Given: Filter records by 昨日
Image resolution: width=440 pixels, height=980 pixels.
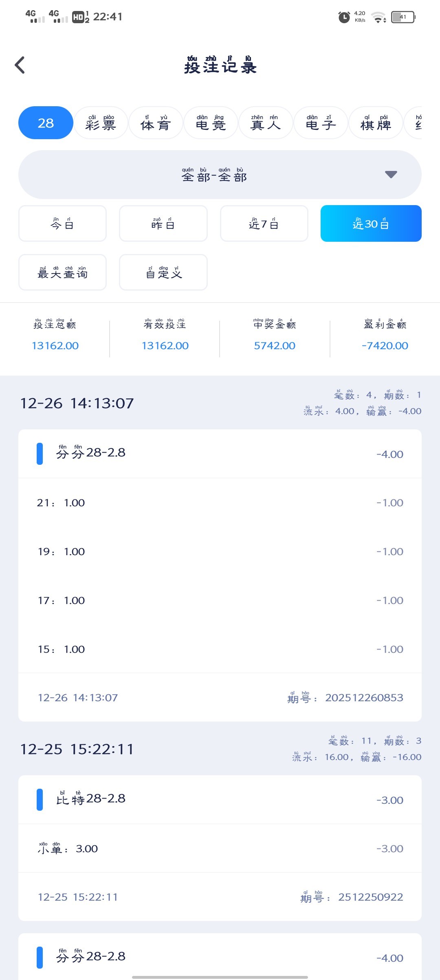Looking at the screenshot, I should (163, 223).
